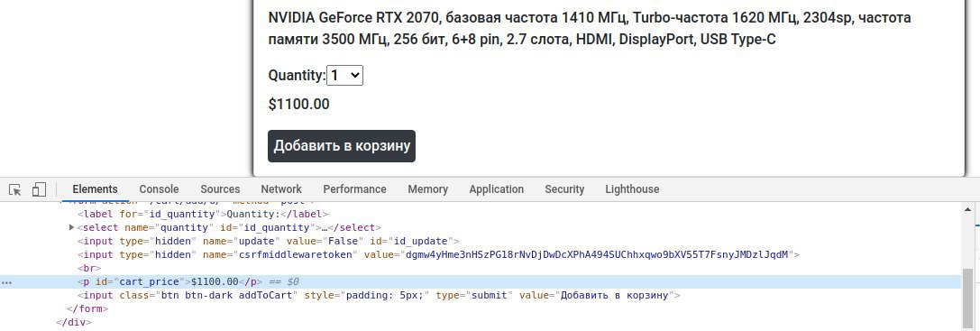Click the csrf token value string
This screenshot has width=980, height=331.
[x=597, y=254]
